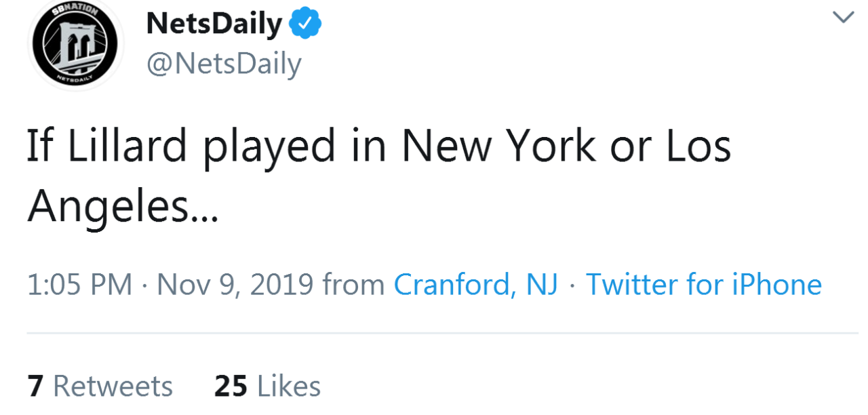
Task: Click the 1:05 PM timestamp
Action: click(x=80, y=284)
